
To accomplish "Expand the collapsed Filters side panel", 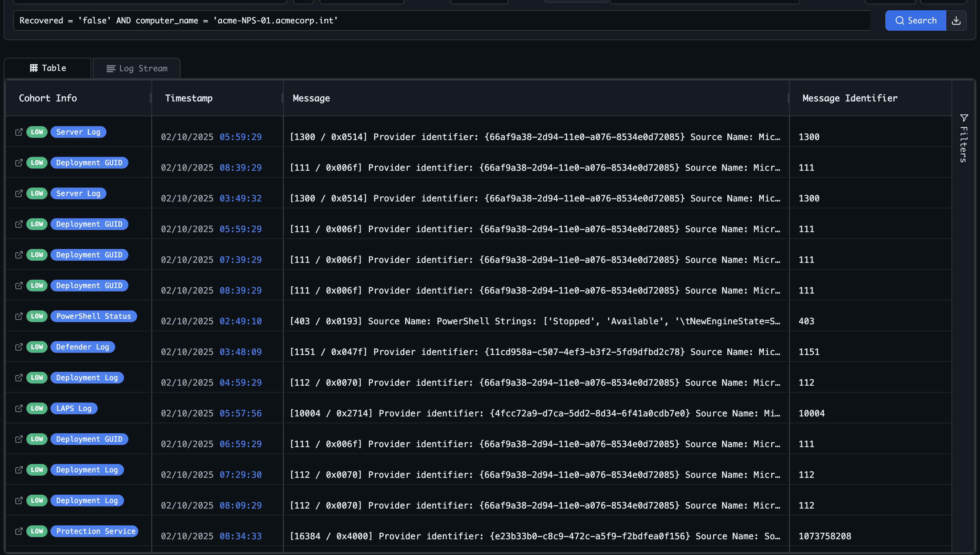I will click(964, 141).
